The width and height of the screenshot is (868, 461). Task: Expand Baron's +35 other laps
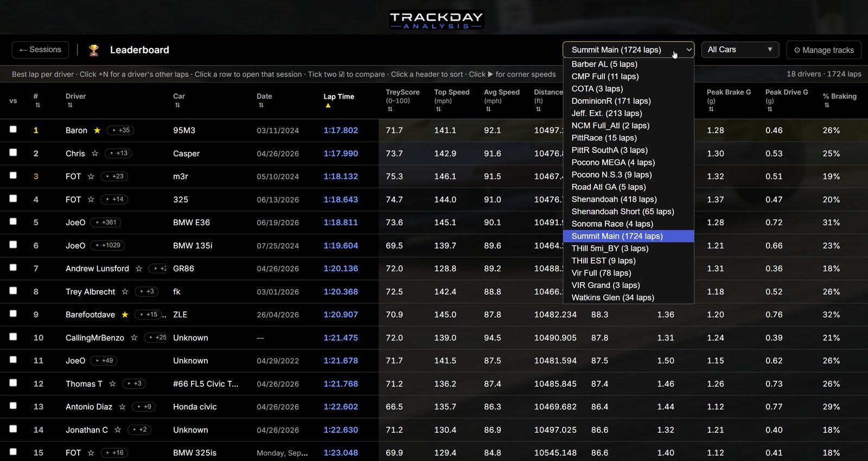tap(120, 130)
